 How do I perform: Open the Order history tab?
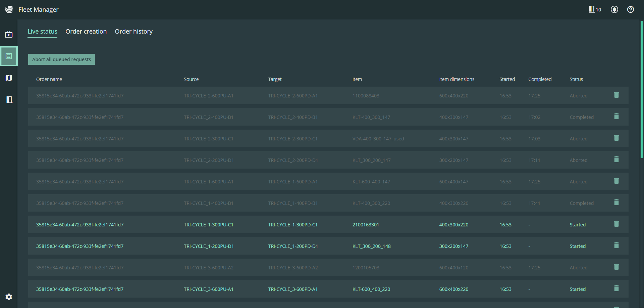134,32
